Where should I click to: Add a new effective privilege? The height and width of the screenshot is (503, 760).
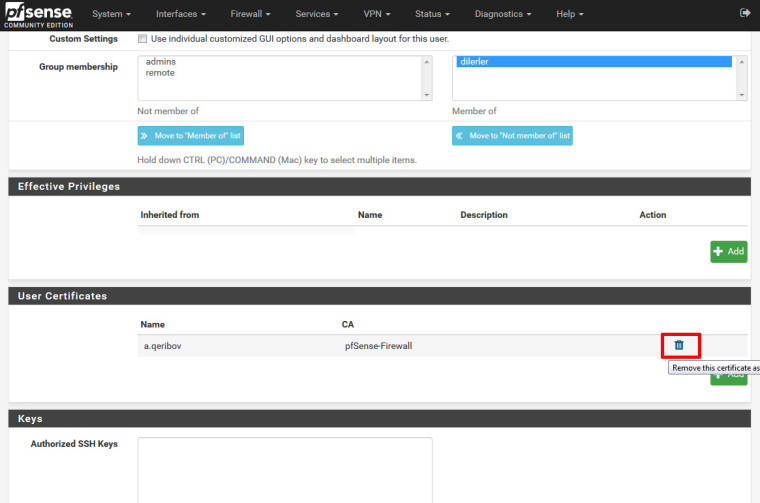point(729,251)
